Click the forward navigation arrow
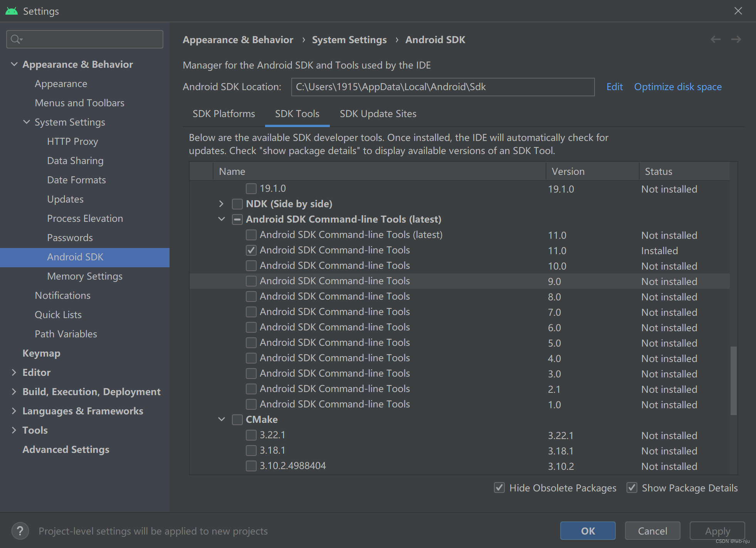The width and height of the screenshot is (756, 548). tap(736, 39)
